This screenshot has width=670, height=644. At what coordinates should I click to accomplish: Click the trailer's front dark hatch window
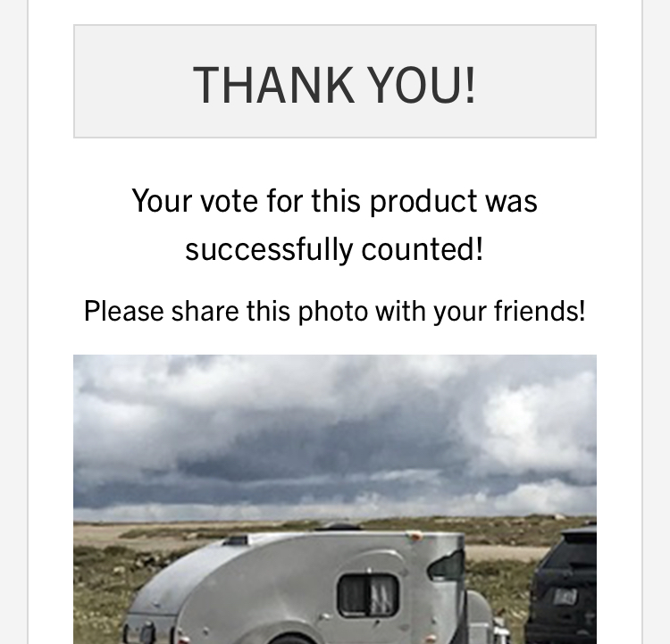coord(447,566)
